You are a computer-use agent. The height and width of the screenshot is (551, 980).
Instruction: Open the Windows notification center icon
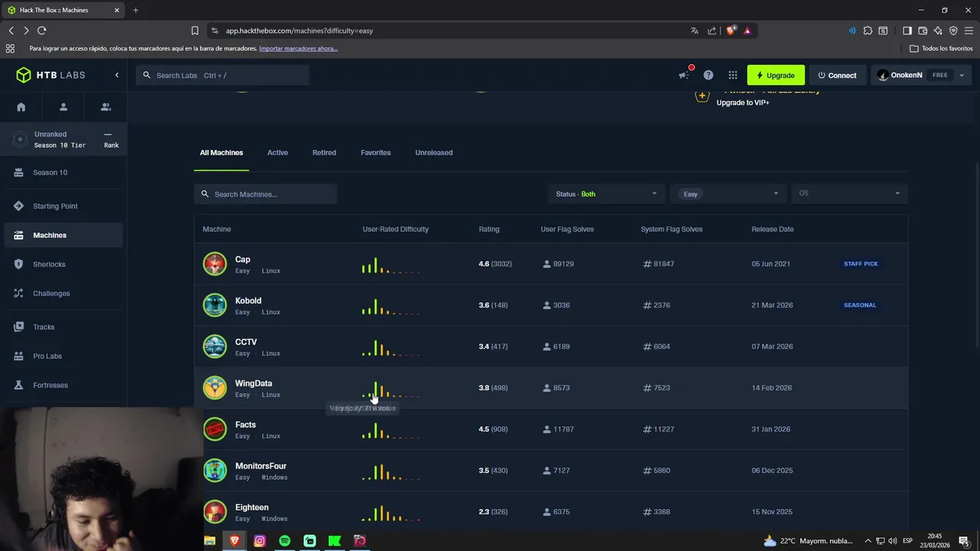pos(964,541)
